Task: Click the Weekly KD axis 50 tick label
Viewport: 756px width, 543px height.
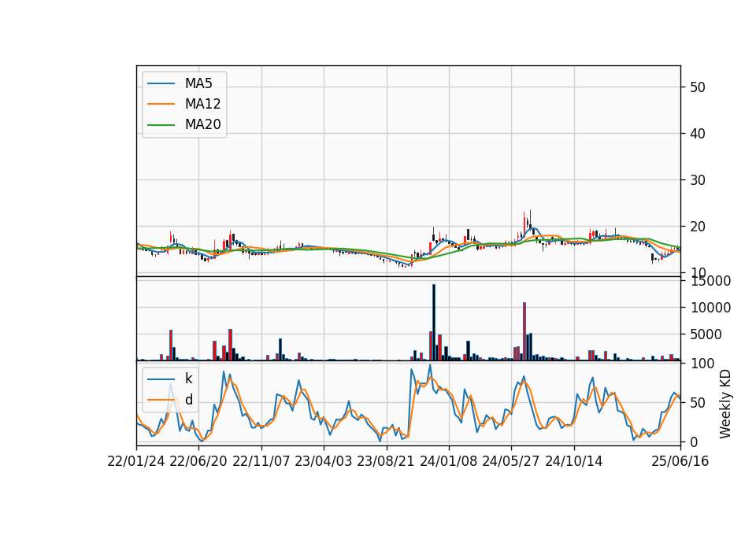Action: [698, 402]
